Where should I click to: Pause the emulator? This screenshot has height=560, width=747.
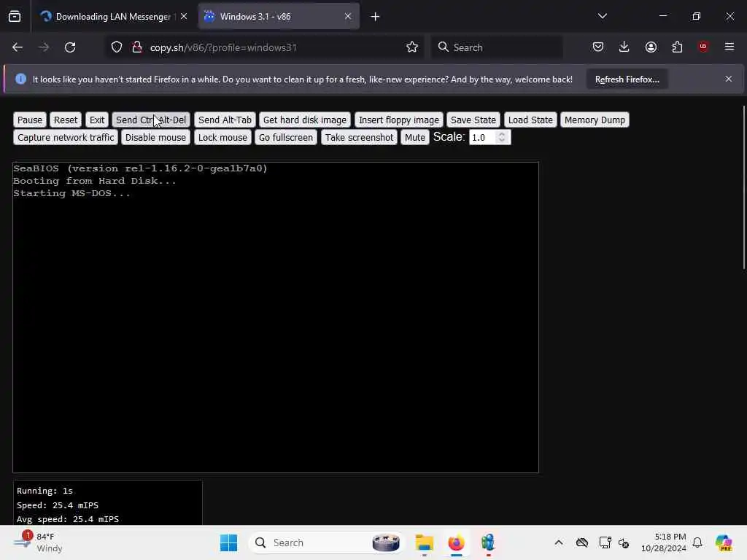click(29, 120)
